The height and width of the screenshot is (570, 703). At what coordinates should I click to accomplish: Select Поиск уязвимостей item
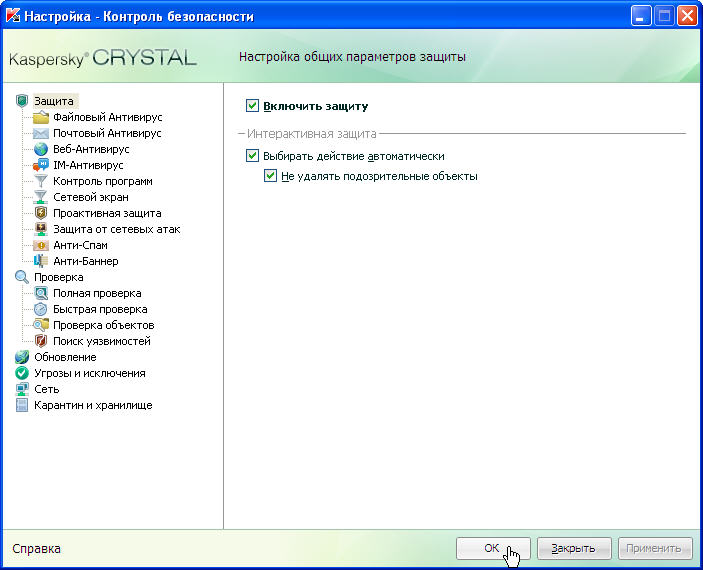pyautogui.click(x=102, y=341)
